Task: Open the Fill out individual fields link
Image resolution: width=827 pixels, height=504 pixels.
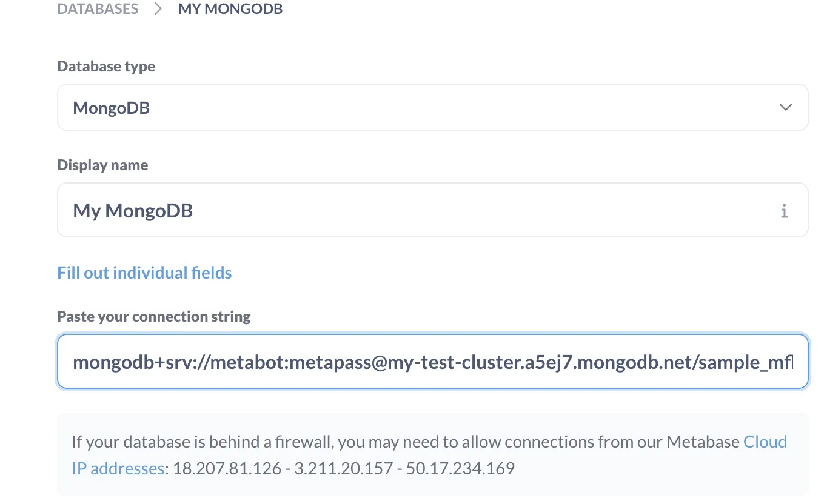Action: pos(144,273)
